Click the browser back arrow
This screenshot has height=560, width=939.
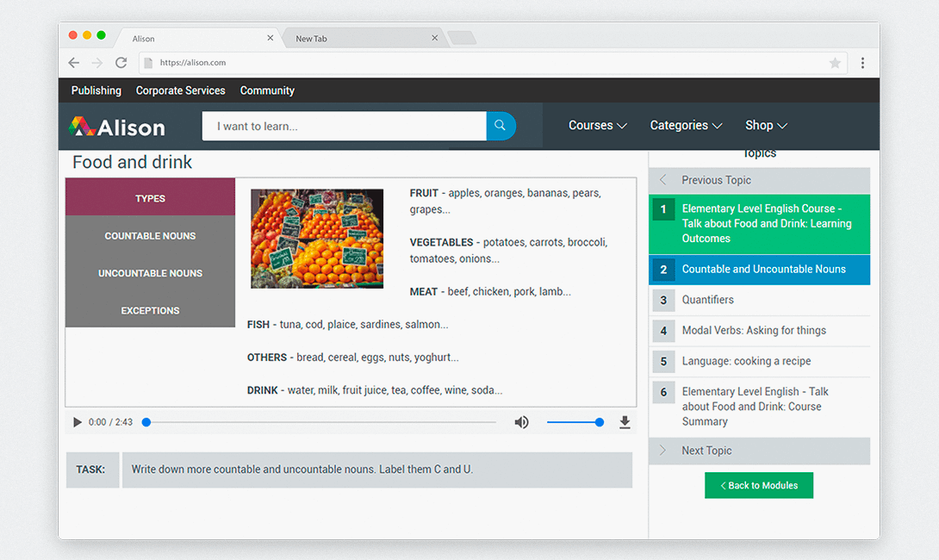74,62
